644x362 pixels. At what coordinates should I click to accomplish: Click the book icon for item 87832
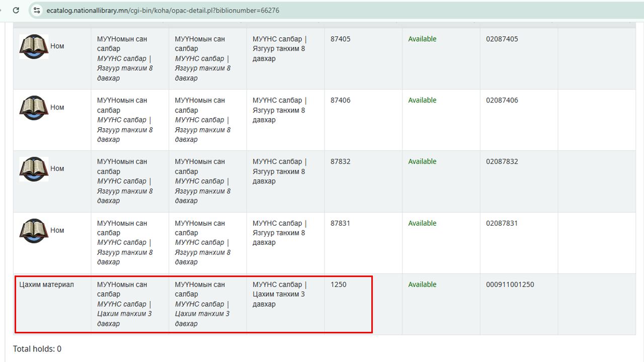pos(34,169)
